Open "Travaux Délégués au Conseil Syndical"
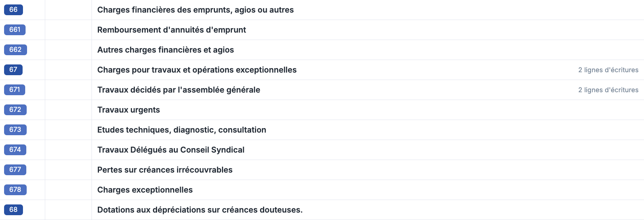The width and height of the screenshot is (644, 220). 171,150
